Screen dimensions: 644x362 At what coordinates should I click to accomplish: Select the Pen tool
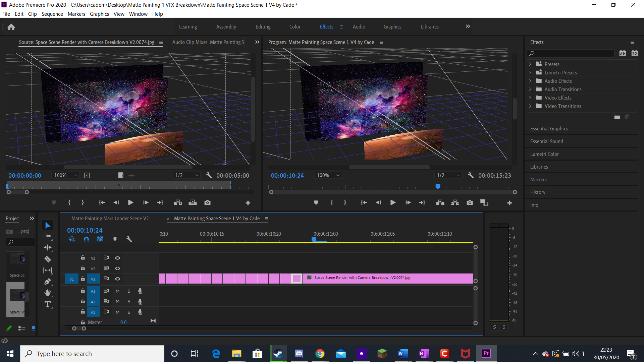pyautogui.click(x=48, y=282)
